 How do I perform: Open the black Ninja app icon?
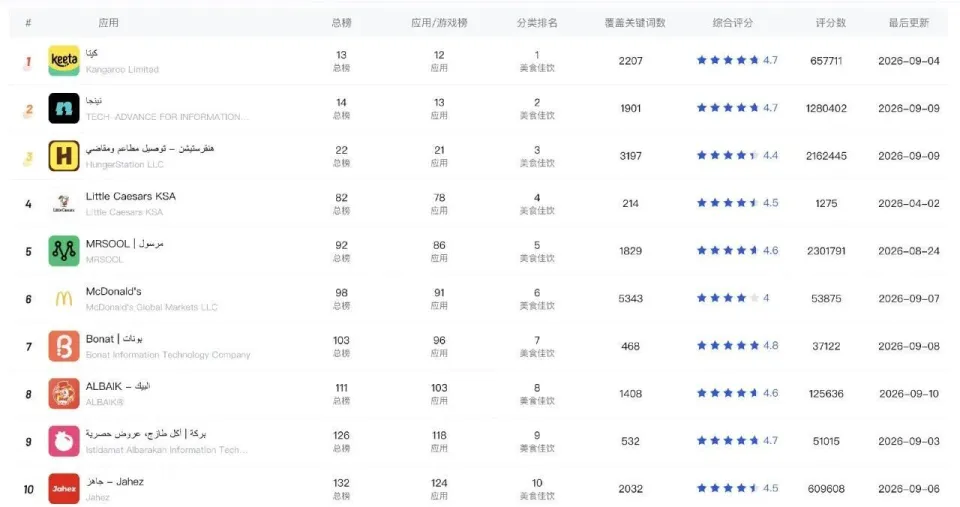64,108
